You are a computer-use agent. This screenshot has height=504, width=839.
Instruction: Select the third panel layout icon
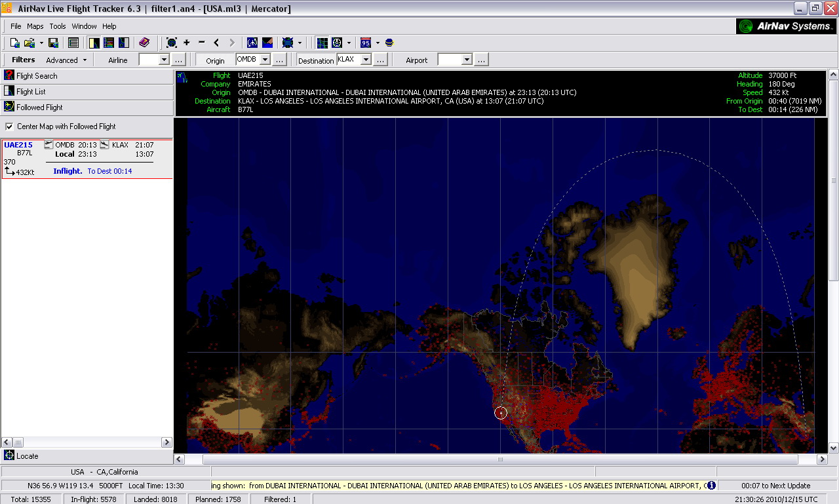123,43
